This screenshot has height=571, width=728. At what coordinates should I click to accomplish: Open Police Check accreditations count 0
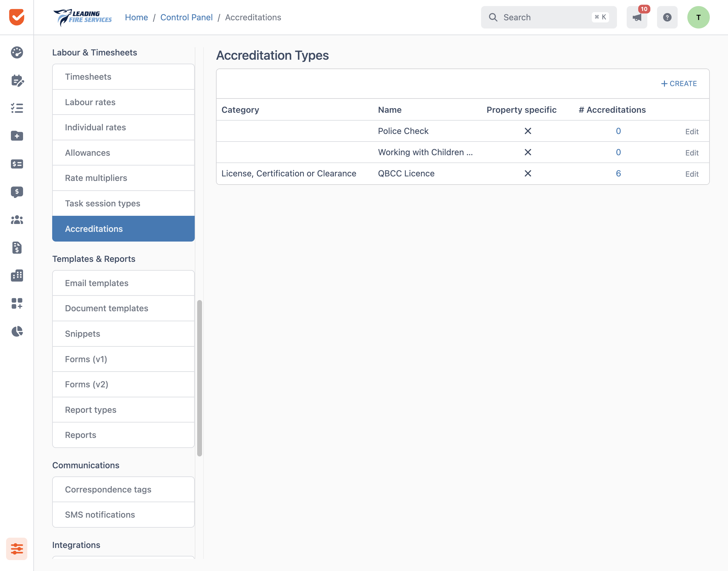pos(618,131)
